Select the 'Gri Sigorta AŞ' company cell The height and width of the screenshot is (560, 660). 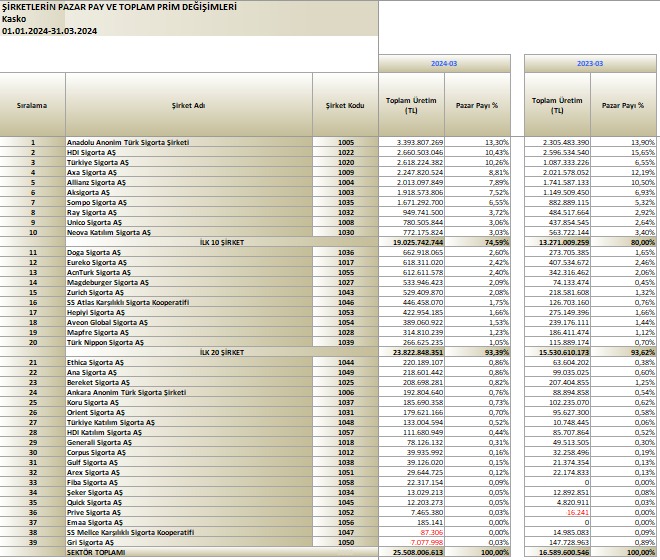pyautogui.click(x=189, y=542)
